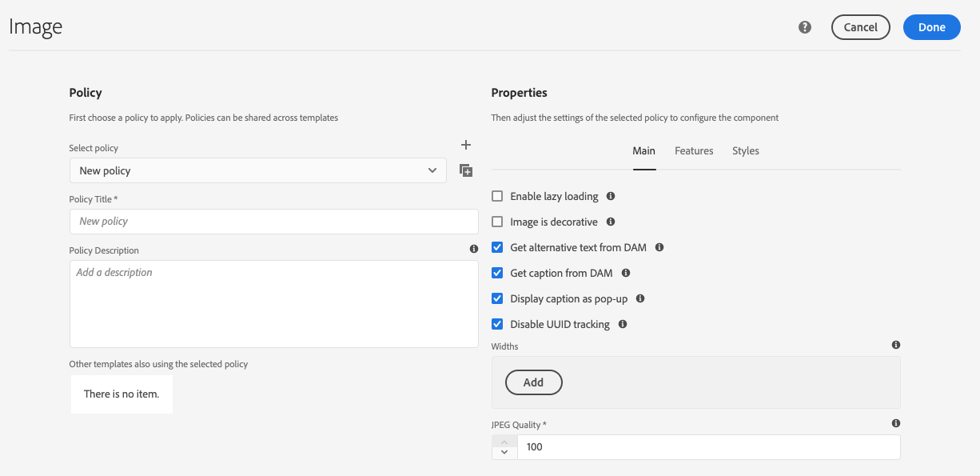Click info icon beside Get caption from DAM

pyautogui.click(x=626, y=273)
